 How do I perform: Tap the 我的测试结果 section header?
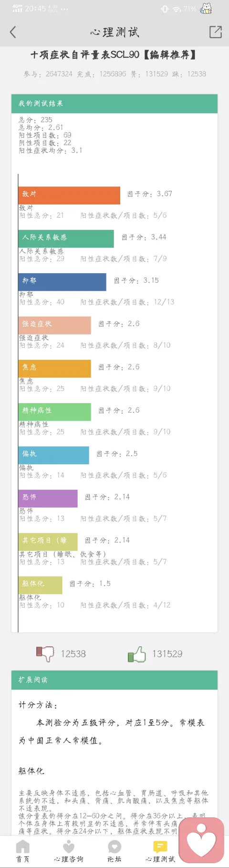(114, 104)
